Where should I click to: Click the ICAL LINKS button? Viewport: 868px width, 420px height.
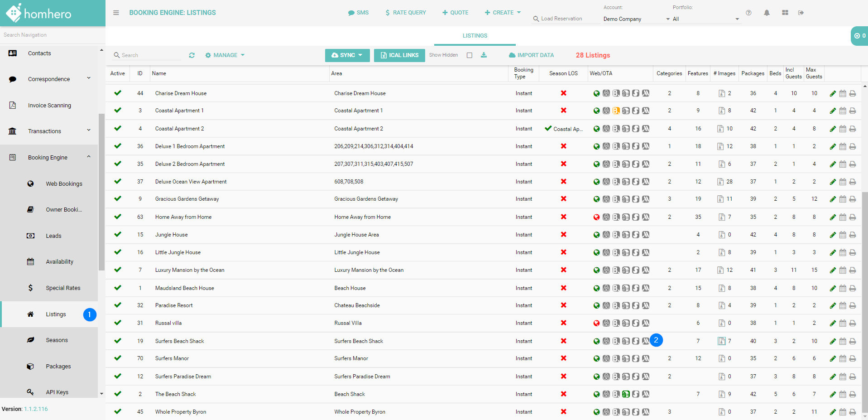[x=399, y=55]
